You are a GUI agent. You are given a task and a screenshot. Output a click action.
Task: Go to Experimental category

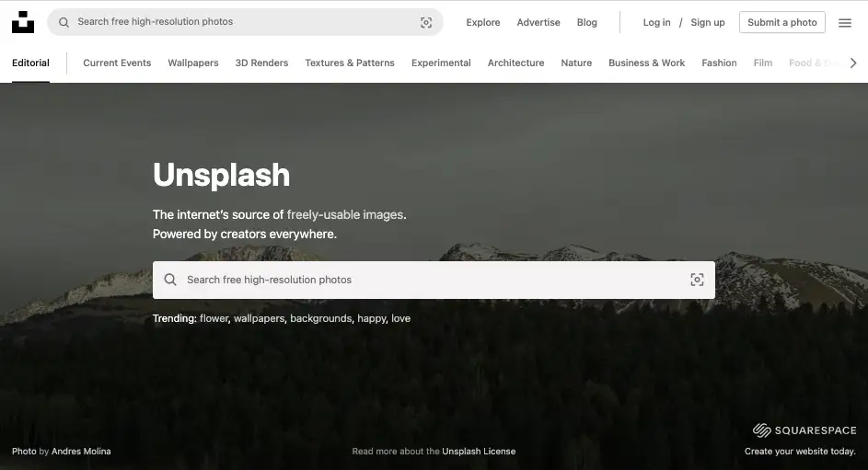[x=441, y=63]
